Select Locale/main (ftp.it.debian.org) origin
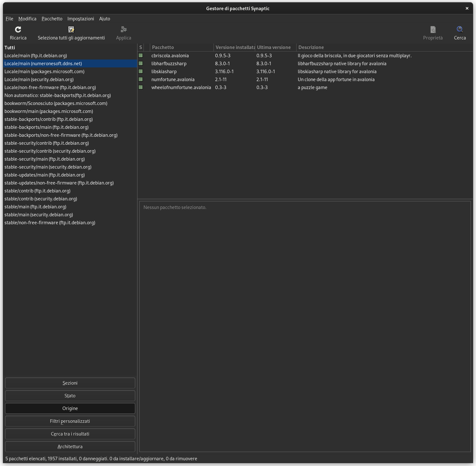Image resolution: width=476 pixels, height=466 pixels. (70, 56)
